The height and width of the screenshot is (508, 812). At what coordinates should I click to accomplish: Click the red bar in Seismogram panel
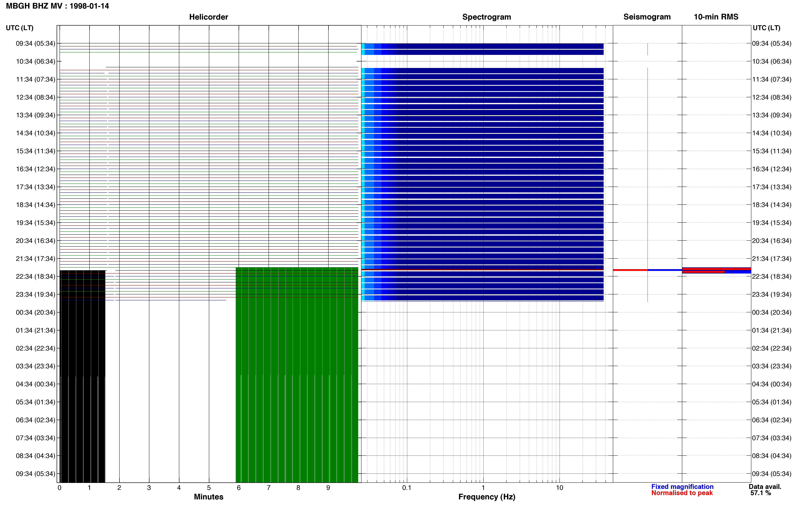tap(630, 270)
